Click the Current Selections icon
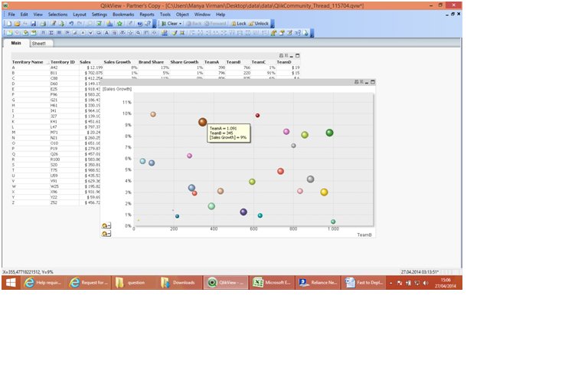588x368 pixels. pyautogui.click(x=99, y=23)
